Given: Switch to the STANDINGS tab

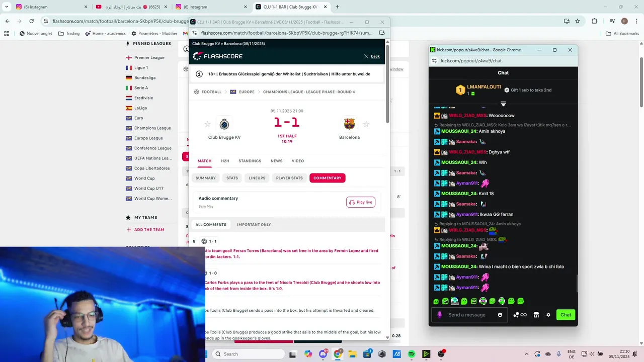Looking at the screenshot, I should coord(250,161).
